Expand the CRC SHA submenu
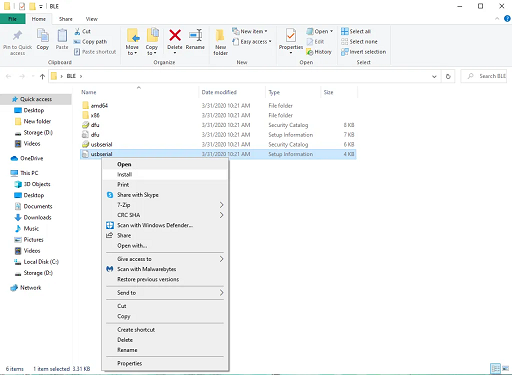512x375 pixels. coord(165,215)
